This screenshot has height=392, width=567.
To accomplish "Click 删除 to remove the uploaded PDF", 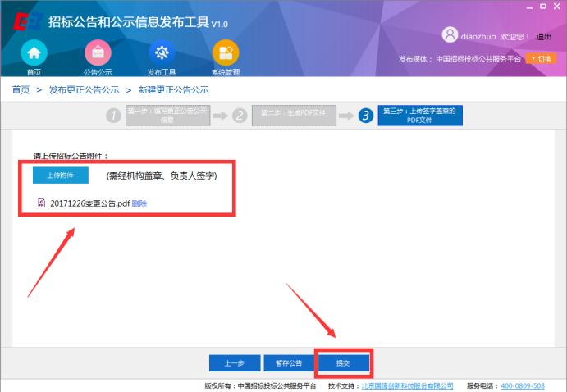I will (x=139, y=203).
